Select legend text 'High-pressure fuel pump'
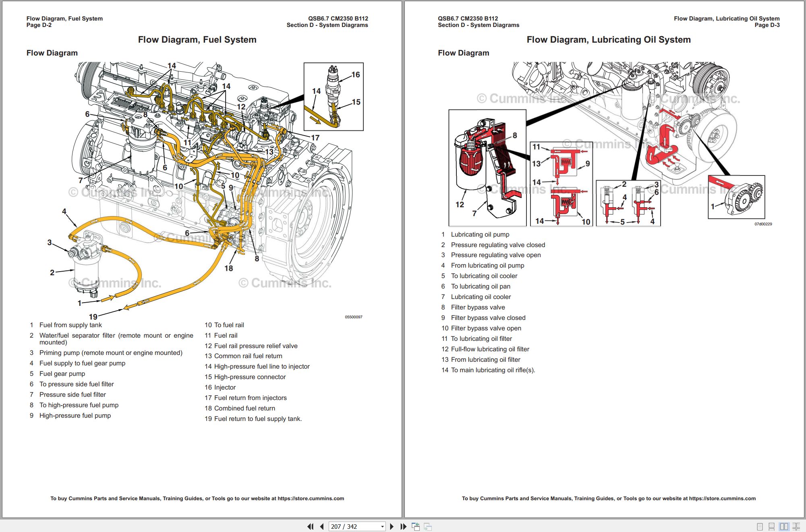Image resolution: width=806 pixels, height=532 pixels. (75, 415)
